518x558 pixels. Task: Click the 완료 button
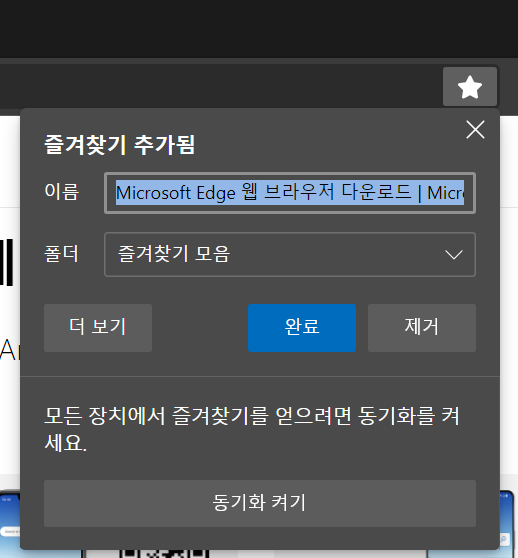click(302, 328)
